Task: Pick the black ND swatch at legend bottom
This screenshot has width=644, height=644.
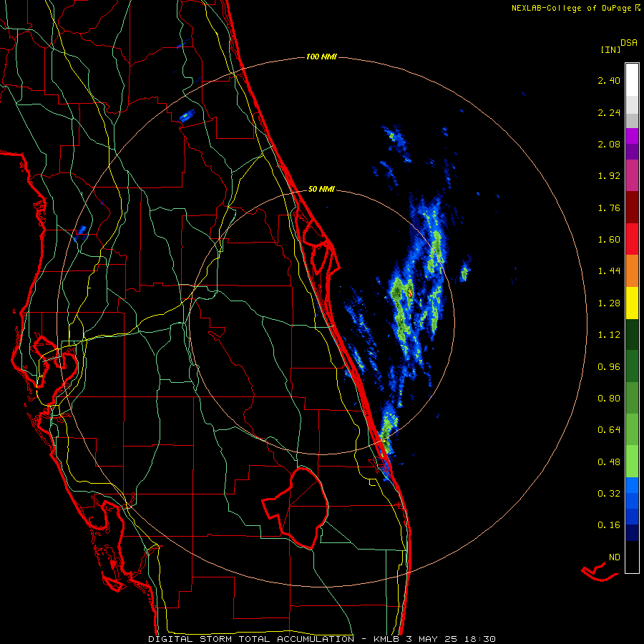Action: tap(632, 557)
